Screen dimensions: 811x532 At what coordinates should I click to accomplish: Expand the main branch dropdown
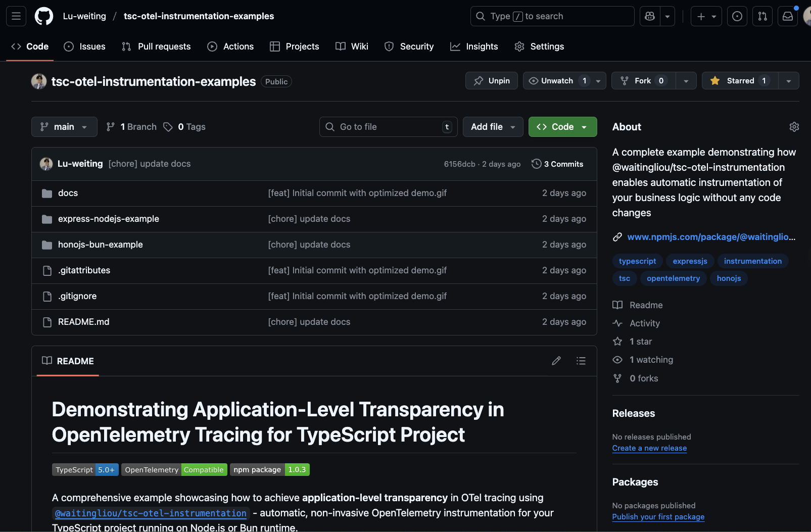(x=64, y=127)
